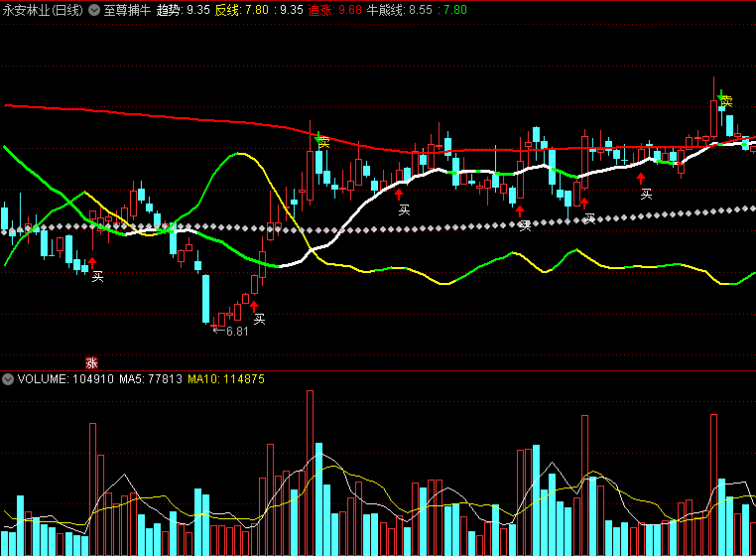The image size is (756, 556).
Task: Expand the dropdown arrow next to VOLUME
Action: (8, 379)
